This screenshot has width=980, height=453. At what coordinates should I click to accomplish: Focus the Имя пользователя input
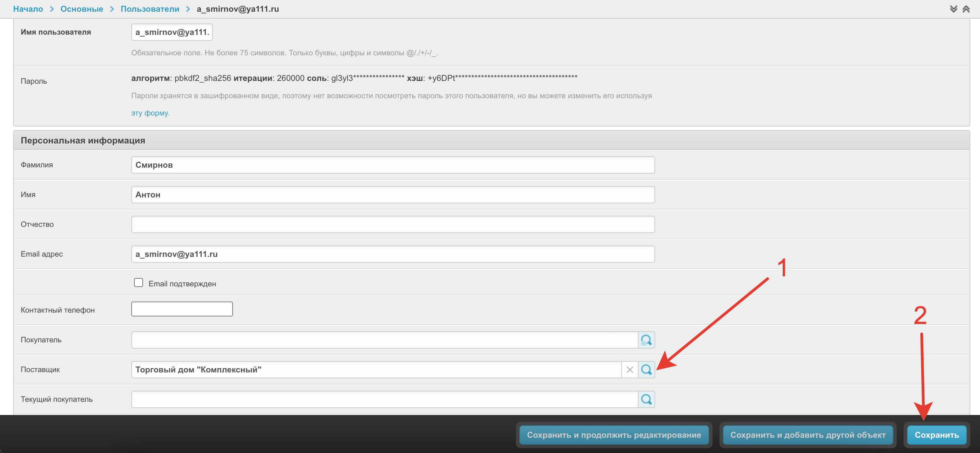tap(172, 32)
